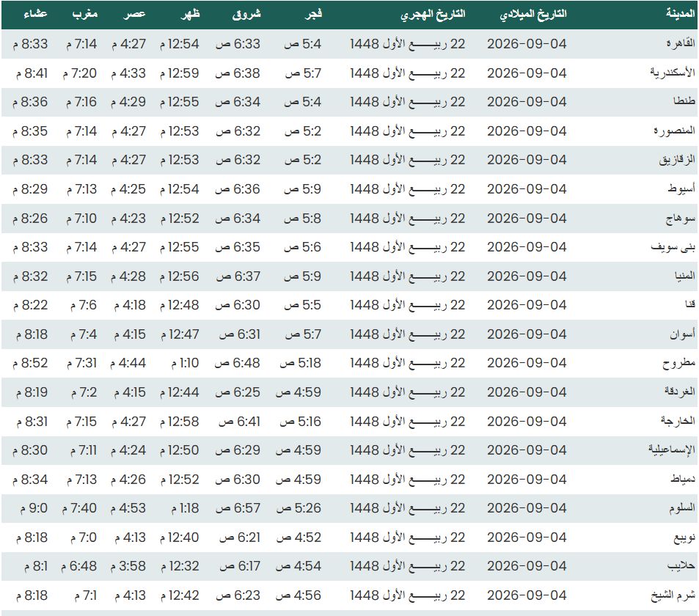Click the فجر column header
The width and height of the screenshot is (699, 616).
coord(313,14)
